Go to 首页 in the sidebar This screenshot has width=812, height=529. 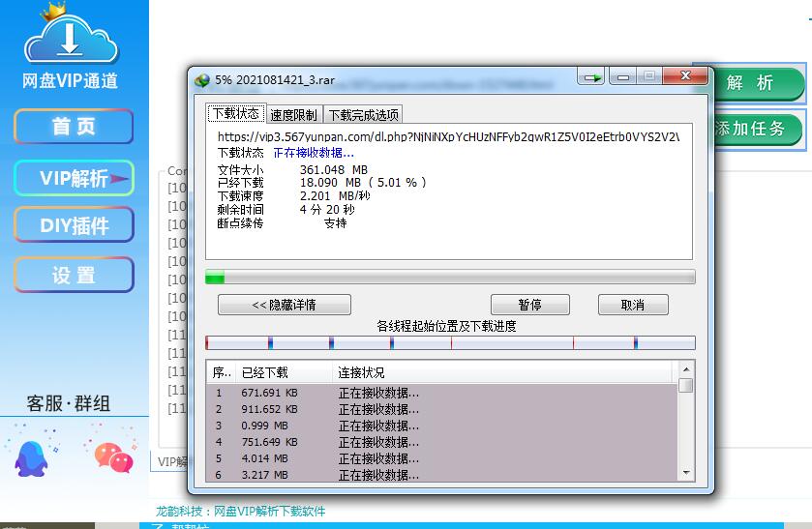pyautogui.click(x=74, y=127)
